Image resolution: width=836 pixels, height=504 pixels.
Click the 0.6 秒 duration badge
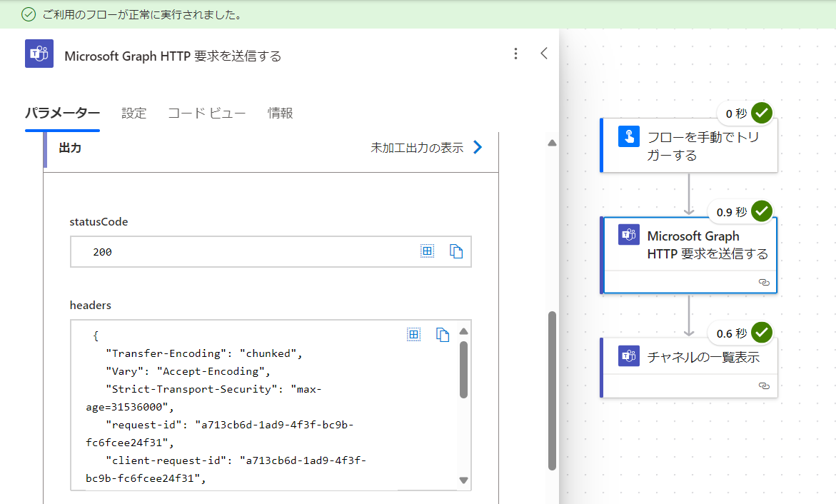tap(732, 333)
